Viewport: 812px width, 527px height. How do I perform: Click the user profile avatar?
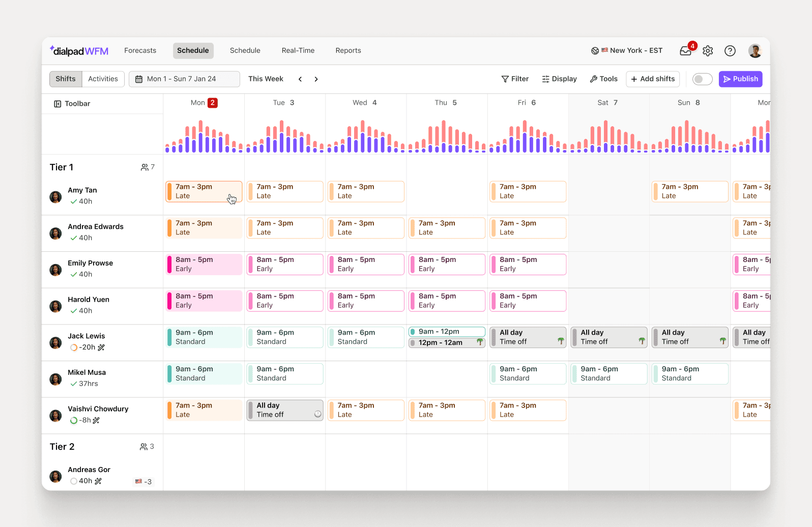coord(755,51)
